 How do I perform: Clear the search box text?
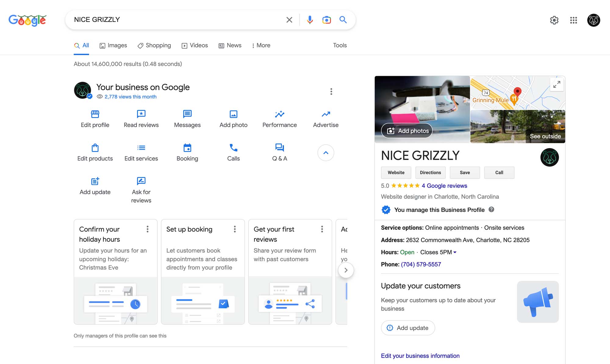(x=289, y=20)
